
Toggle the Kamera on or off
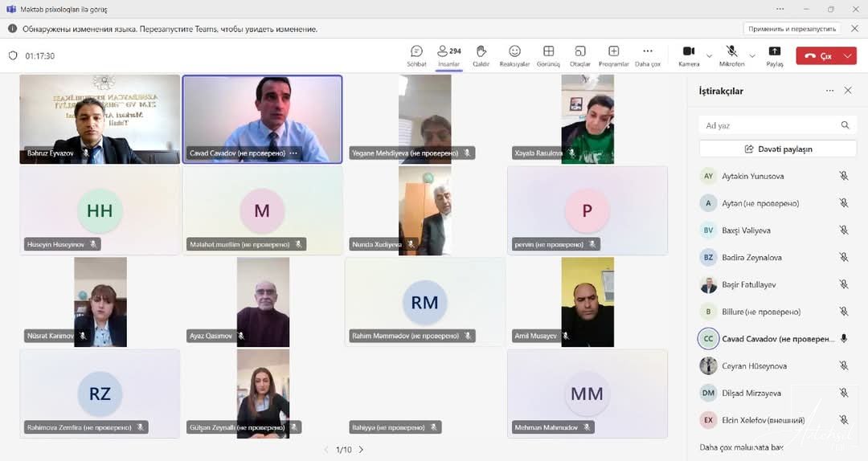(x=689, y=55)
